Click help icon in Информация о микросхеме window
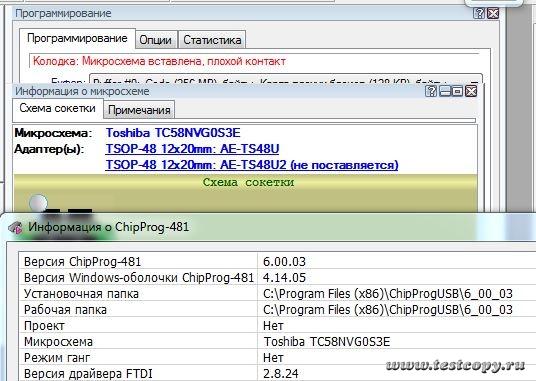This screenshot has height=381, width=536. tap(431, 91)
